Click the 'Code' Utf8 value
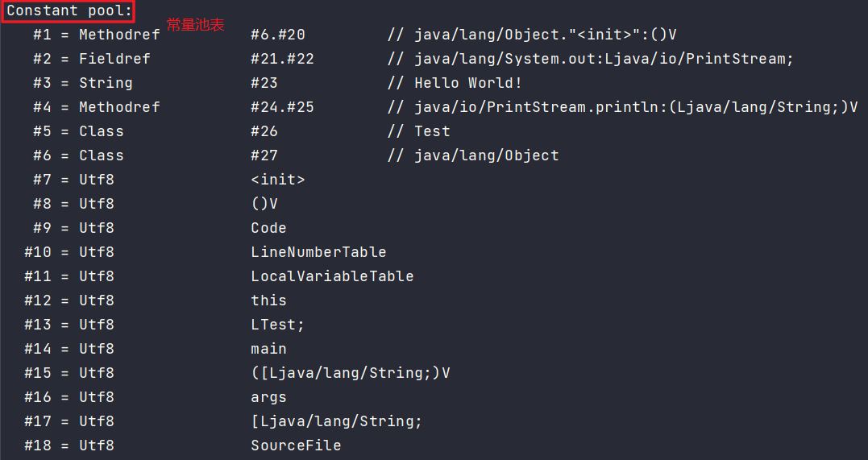This screenshot has width=868, height=460. click(x=268, y=228)
